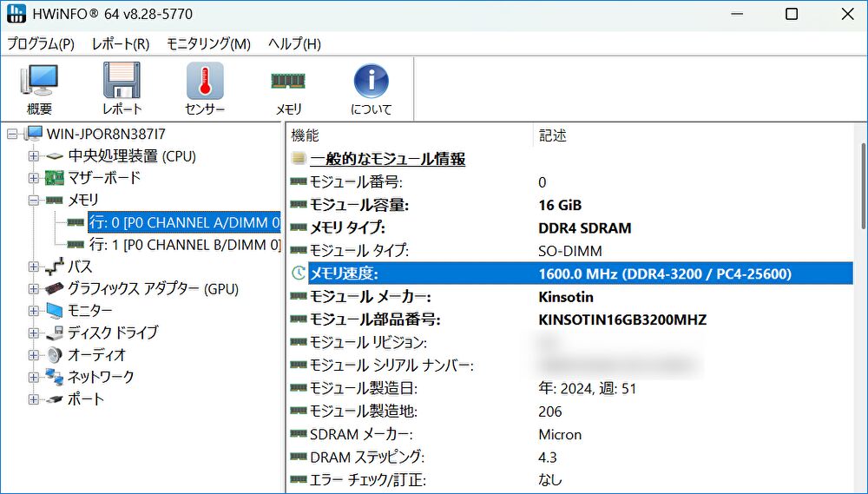Image resolution: width=868 pixels, height=494 pixels.
Task: Click the KINSOTIN16GB3200MHZ part number
Action: (x=622, y=319)
